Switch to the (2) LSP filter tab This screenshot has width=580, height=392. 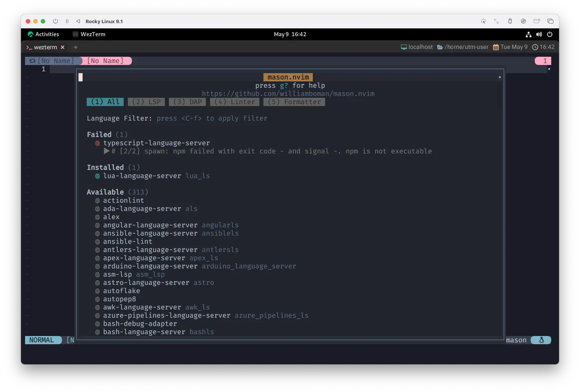[146, 102]
